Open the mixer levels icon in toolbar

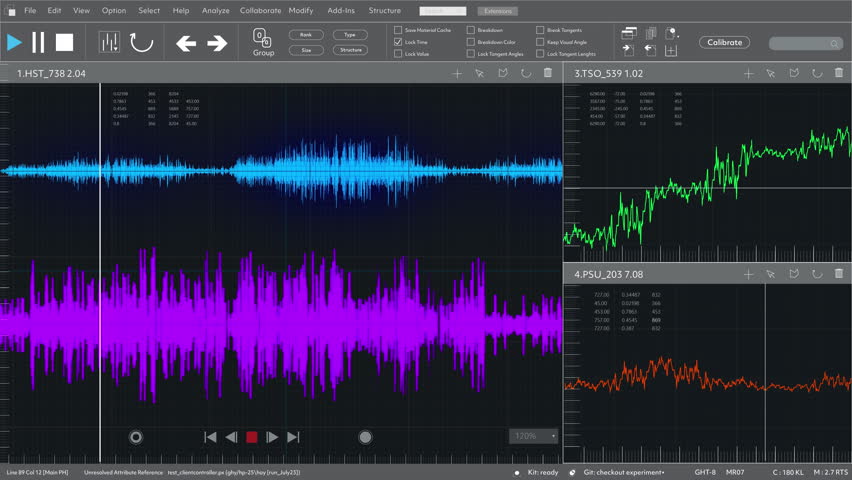pyautogui.click(x=109, y=42)
